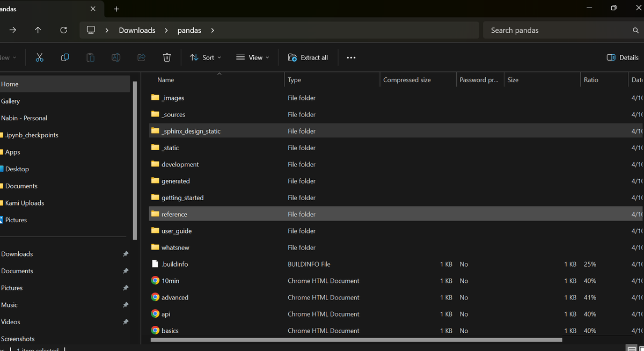Select Home in navigation pane
Viewport: 644px width, 351px height.
click(x=64, y=84)
